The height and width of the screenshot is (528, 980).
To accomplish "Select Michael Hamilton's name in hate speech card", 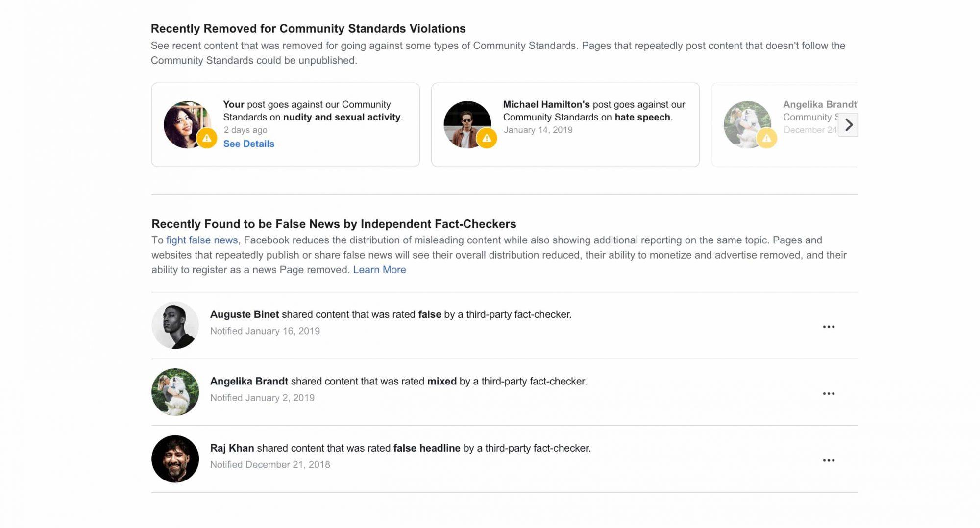I will pos(546,104).
